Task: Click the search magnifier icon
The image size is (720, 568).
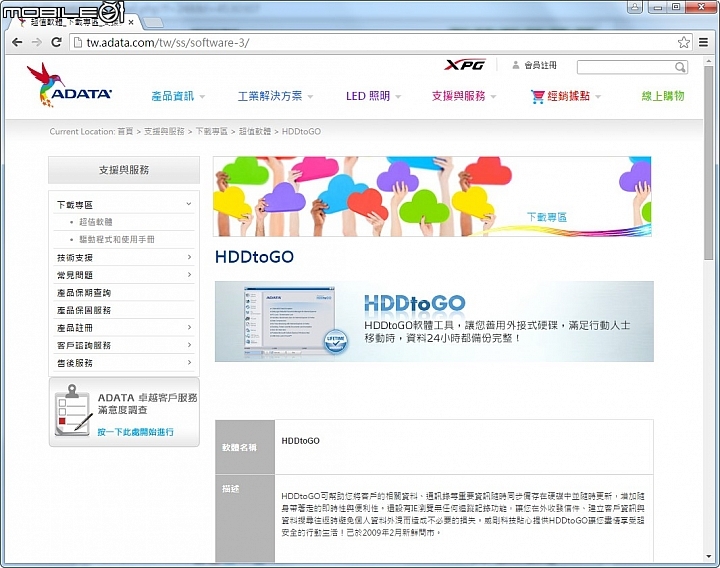Action: coord(680,67)
